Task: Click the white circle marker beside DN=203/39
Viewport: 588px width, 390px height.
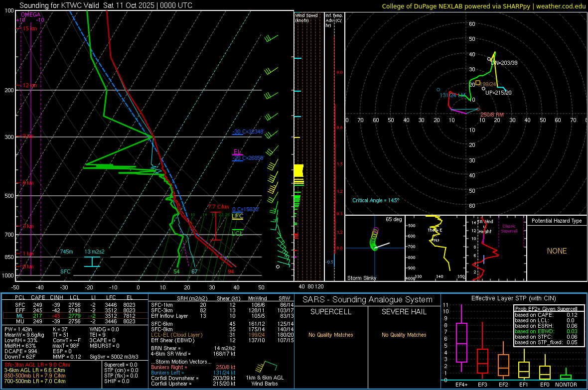Action: pyautogui.click(x=489, y=59)
